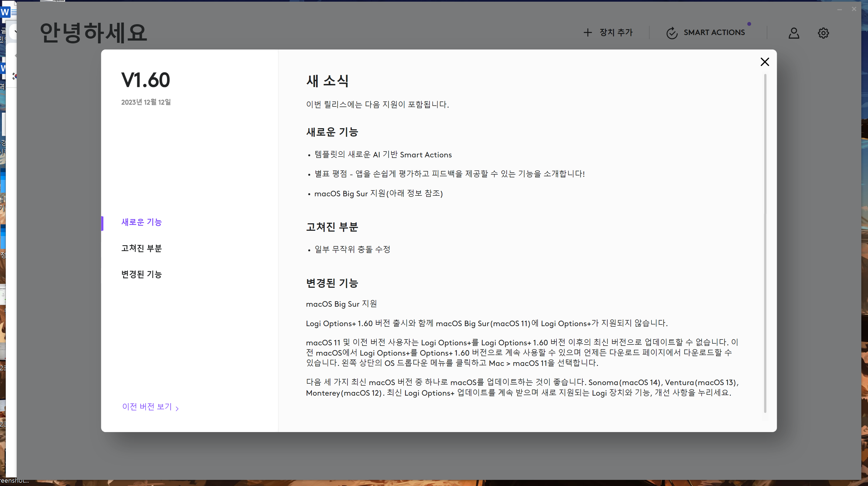Close the V1.60 release notes dialog
Screen dimensions: 868x486
[765, 62]
